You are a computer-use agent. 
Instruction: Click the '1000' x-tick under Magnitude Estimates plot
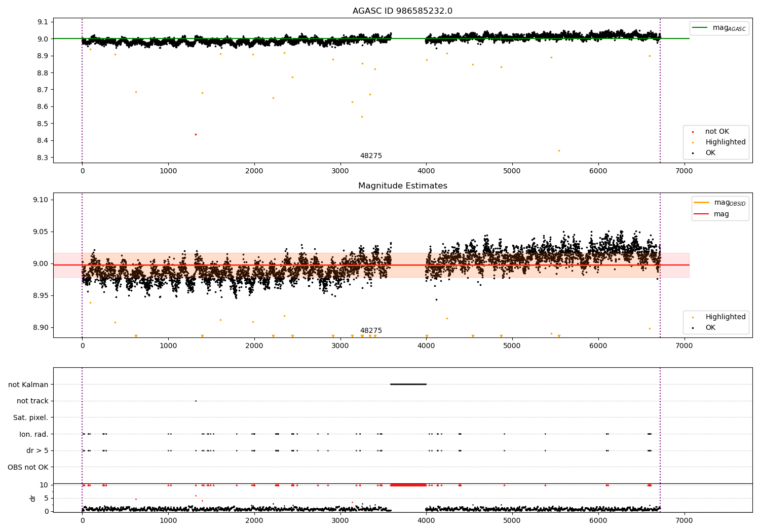pyautogui.click(x=168, y=346)
